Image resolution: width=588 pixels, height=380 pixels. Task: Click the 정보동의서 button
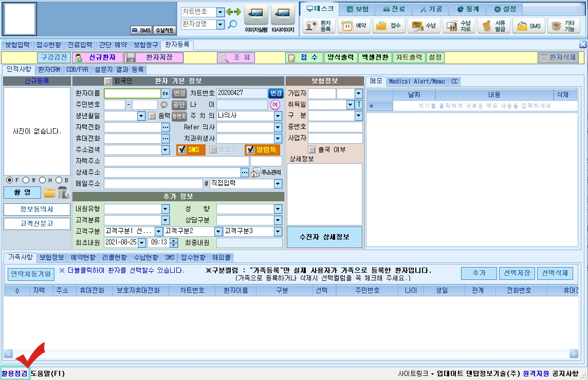point(37,209)
